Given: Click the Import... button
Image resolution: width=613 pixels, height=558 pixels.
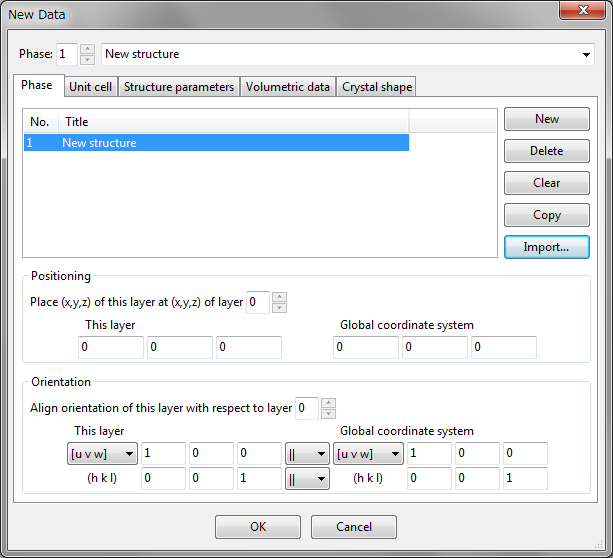Looking at the screenshot, I should [x=546, y=247].
